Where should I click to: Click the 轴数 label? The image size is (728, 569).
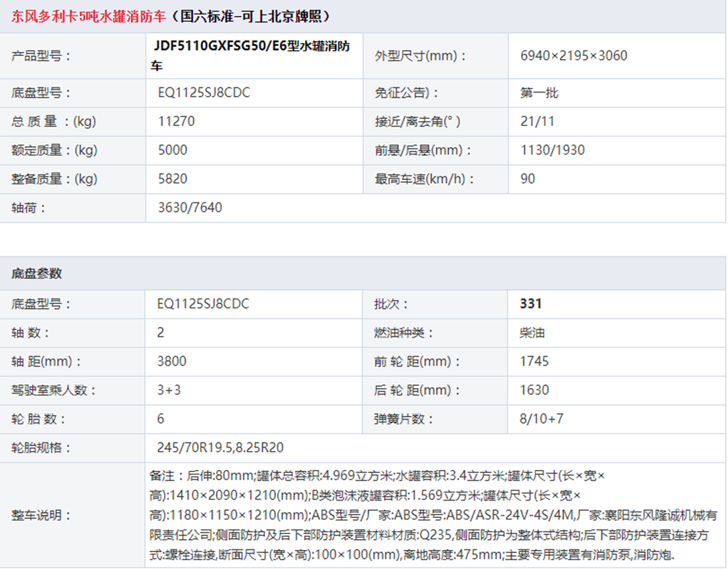coord(30,333)
